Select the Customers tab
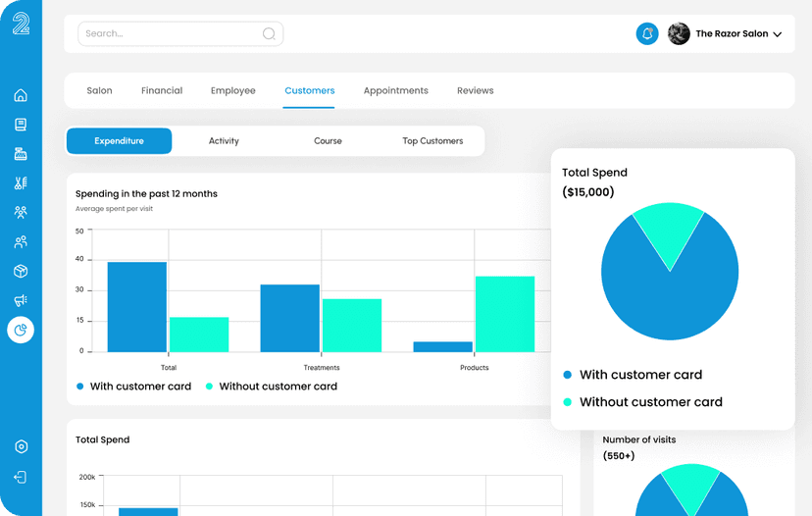This screenshot has width=812, height=516. pyautogui.click(x=310, y=90)
